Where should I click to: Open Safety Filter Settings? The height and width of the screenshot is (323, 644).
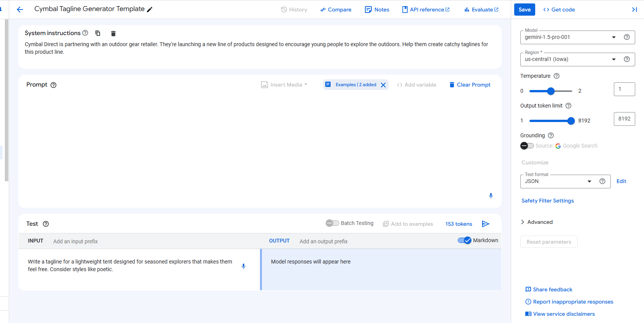(x=547, y=201)
